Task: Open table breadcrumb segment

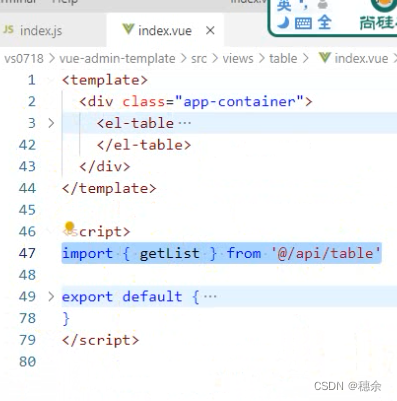Action: coord(283,59)
